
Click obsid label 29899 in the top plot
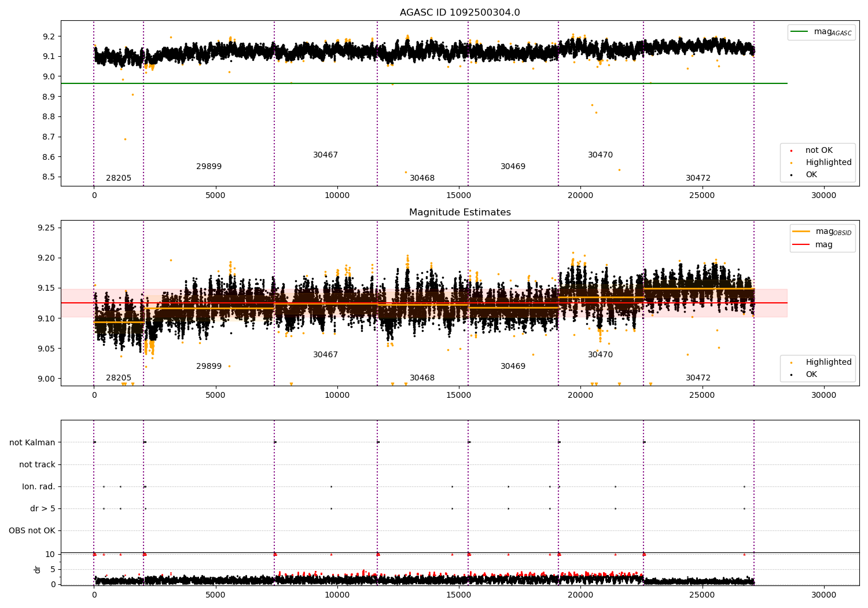tap(209, 167)
